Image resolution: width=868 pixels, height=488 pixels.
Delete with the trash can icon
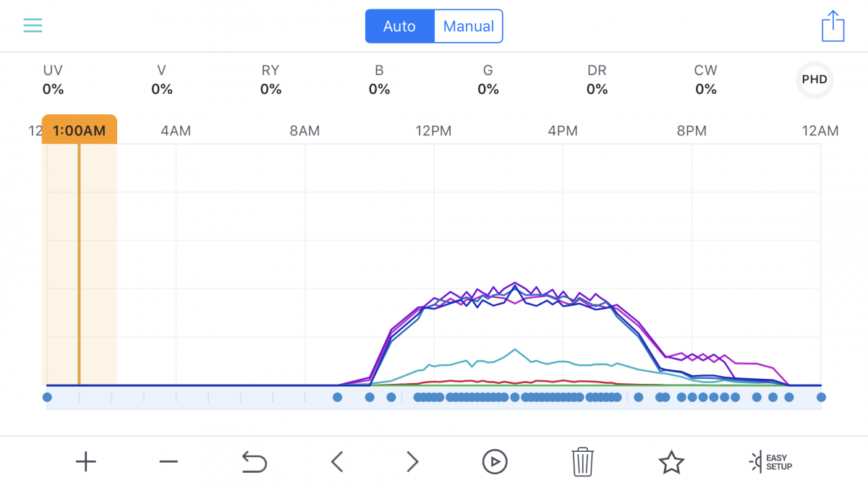tap(583, 461)
